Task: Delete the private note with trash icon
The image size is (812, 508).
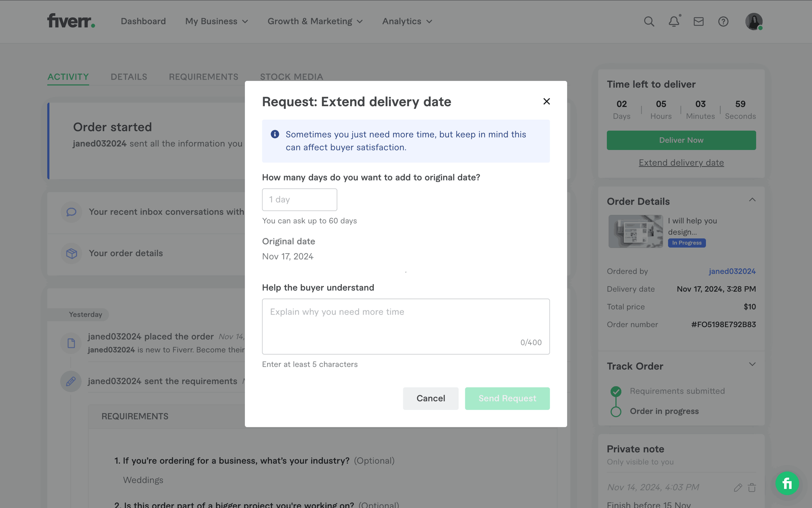Action: coord(752,488)
